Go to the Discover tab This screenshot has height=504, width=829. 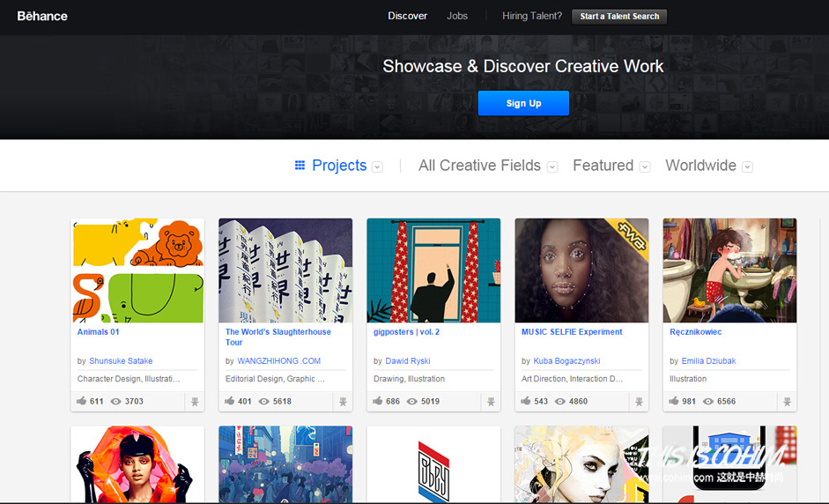point(408,16)
